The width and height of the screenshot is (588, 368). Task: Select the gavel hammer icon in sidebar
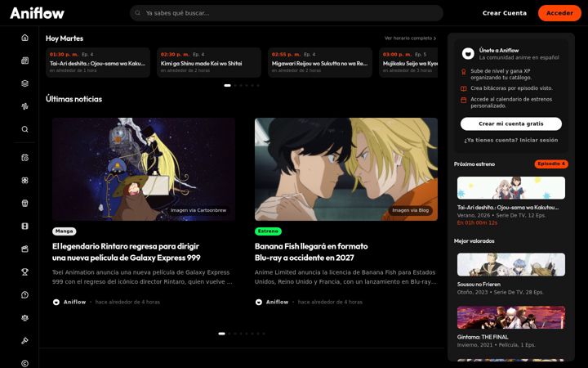24,340
